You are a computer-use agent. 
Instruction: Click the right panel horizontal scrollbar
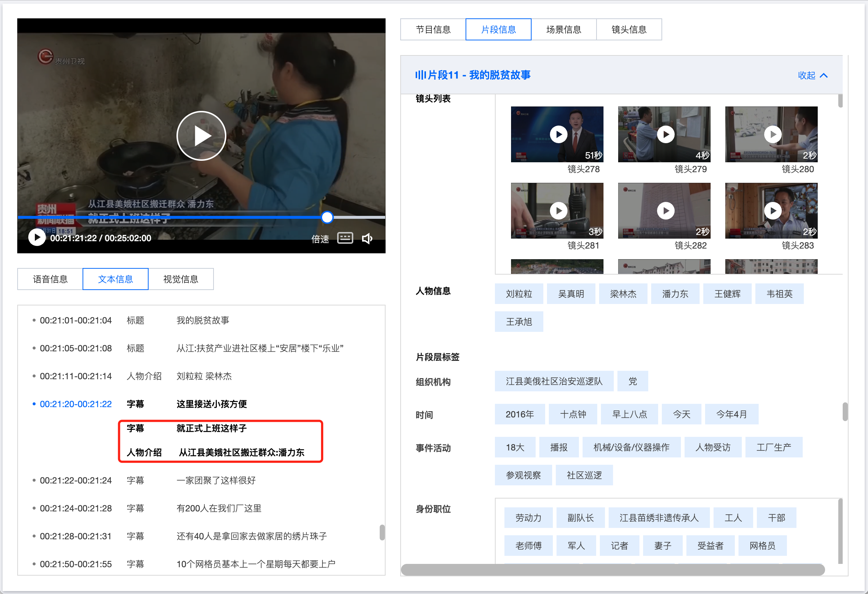click(x=613, y=570)
